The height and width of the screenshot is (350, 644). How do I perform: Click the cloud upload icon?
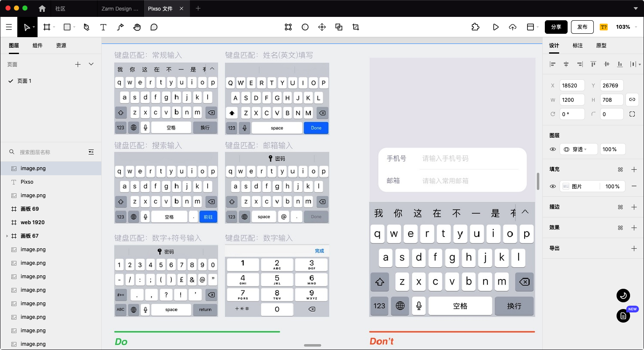pyautogui.click(x=513, y=27)
